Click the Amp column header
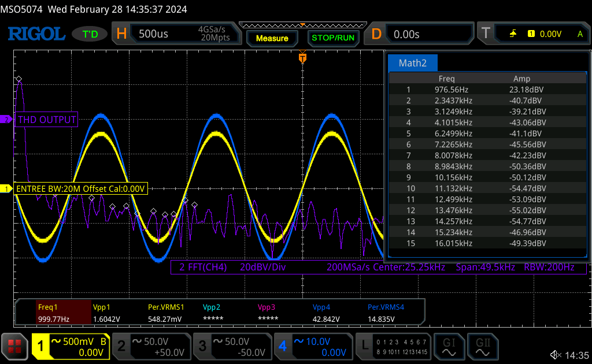 pyautogui.click(x=522, y=79)
